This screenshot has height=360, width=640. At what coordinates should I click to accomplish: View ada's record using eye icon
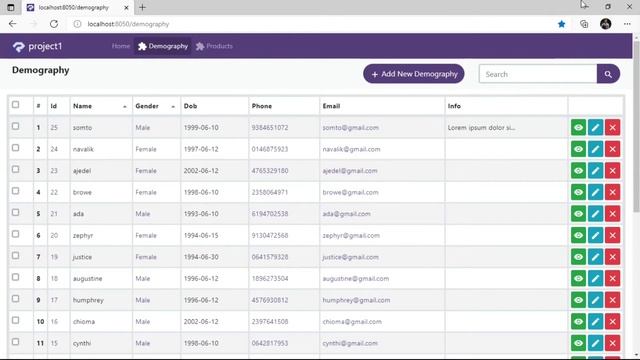(x=578, y=214)
